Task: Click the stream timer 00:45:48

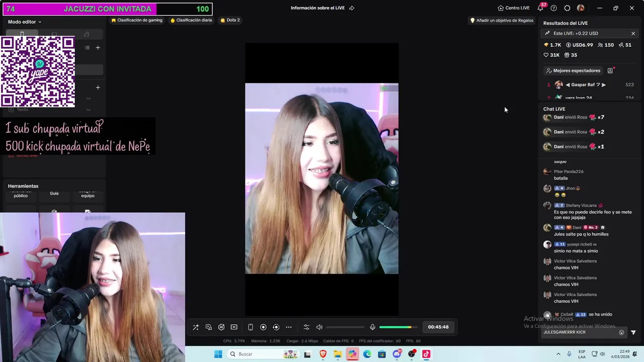Action: pos(438,327)
